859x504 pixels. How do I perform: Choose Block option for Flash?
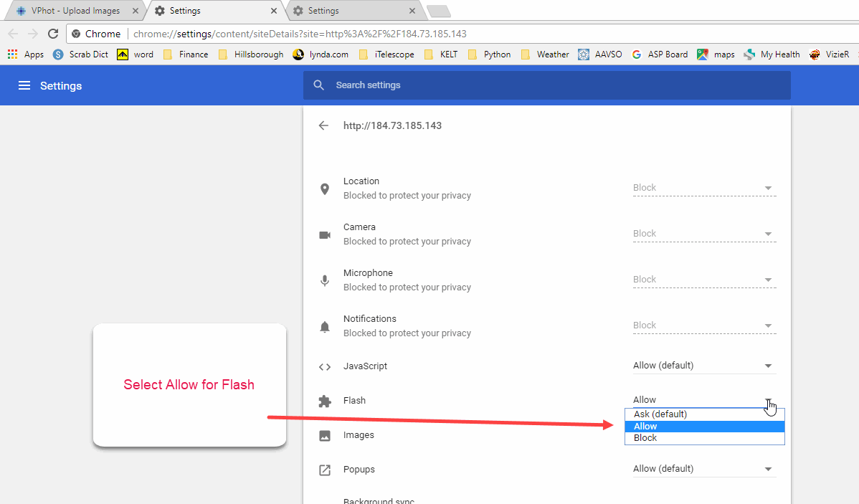704,438
